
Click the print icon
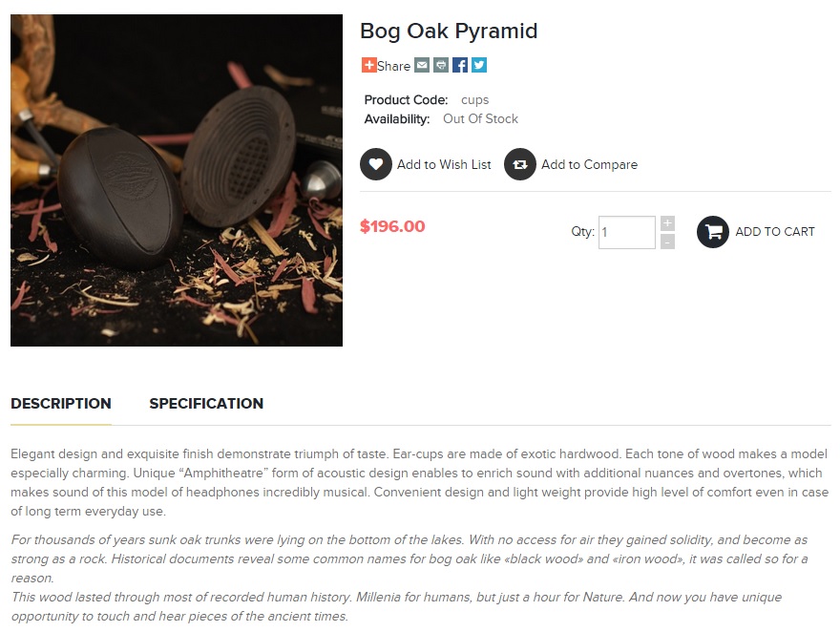441,65
